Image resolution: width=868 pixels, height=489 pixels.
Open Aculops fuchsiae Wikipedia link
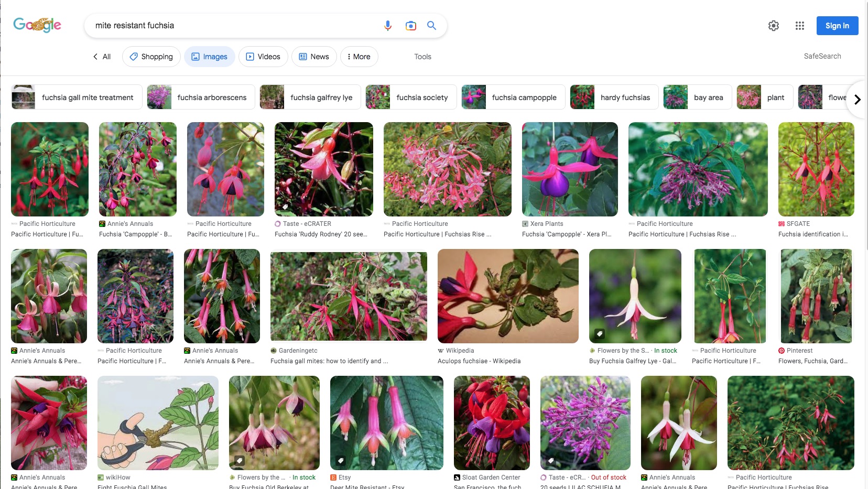pos(479,361)
